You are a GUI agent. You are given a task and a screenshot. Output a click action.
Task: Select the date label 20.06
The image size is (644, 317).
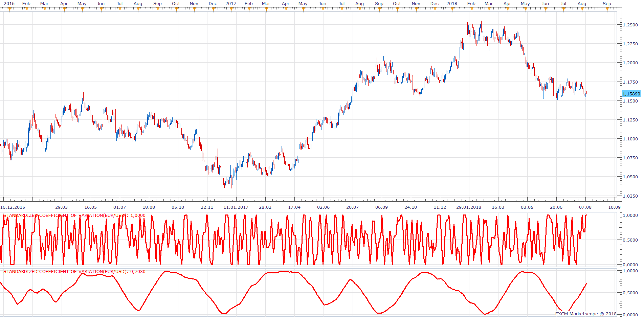556,207
